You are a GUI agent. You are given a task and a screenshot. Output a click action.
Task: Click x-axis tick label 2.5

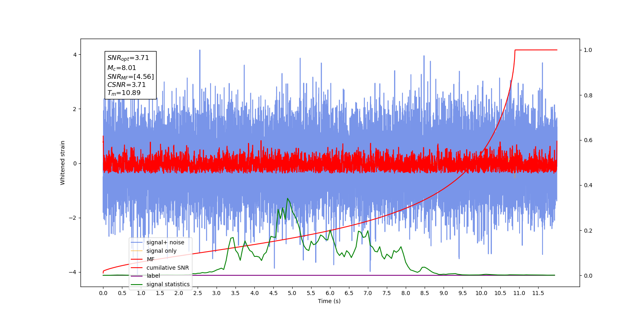point(198,293)
